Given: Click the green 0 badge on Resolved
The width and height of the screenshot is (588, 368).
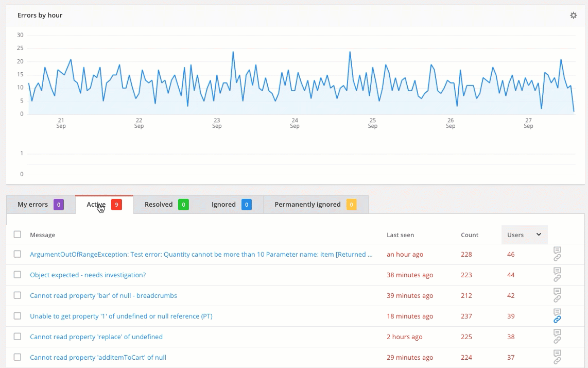Looking at the screenshot, I should pyautogui.click(x=183, y=205).
